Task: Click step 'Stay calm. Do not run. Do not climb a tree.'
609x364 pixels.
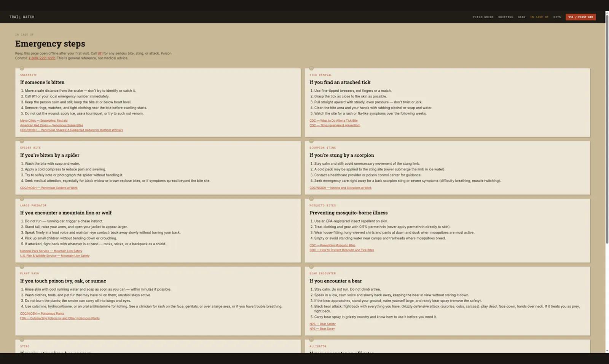Action: coord(347,289)
